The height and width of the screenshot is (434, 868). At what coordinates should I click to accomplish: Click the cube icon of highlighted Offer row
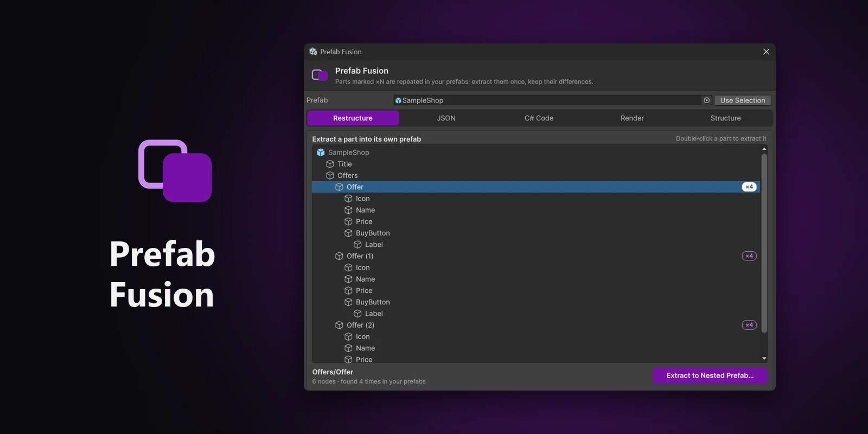pos(339,187)
